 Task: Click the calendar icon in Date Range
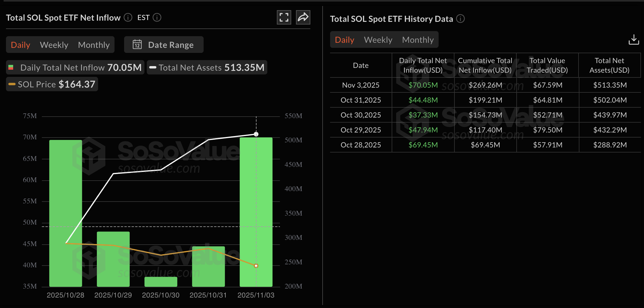click(137, 45)
